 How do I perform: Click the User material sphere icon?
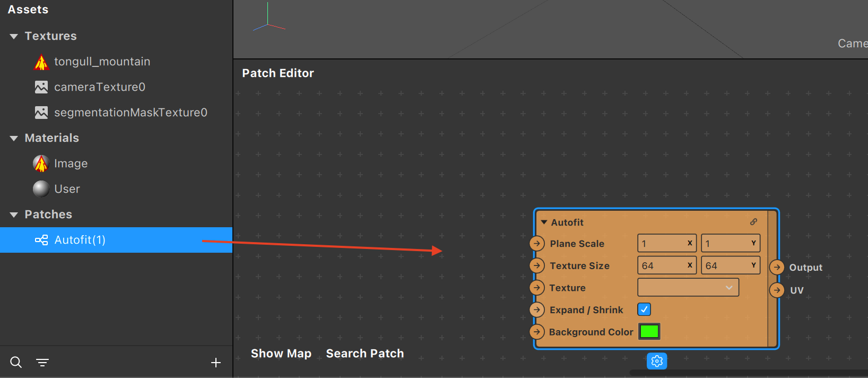pos(41,189)
